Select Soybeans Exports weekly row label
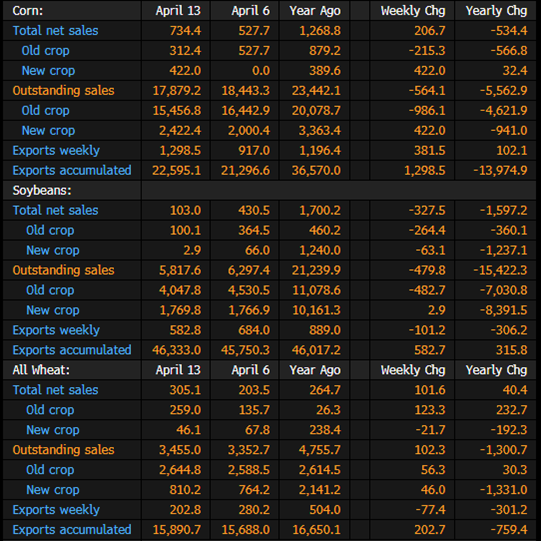Screen dimensions: 542x542 coord(56,330)
